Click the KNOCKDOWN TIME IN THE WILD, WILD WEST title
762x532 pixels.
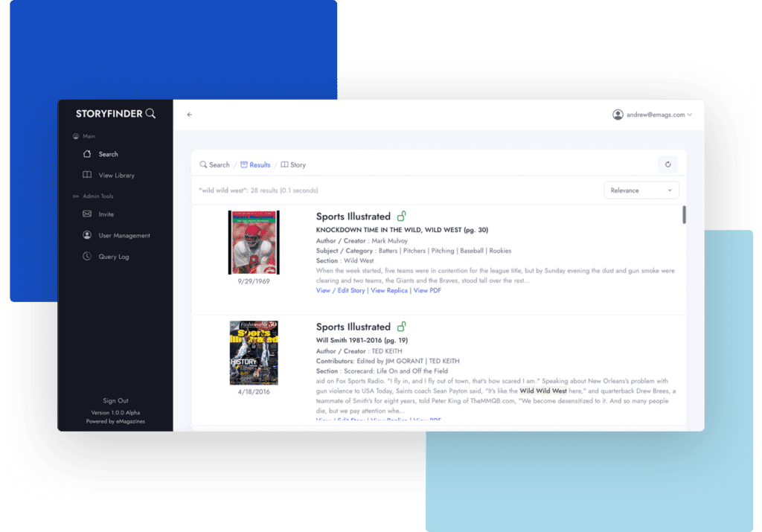(x=402, y=230)
